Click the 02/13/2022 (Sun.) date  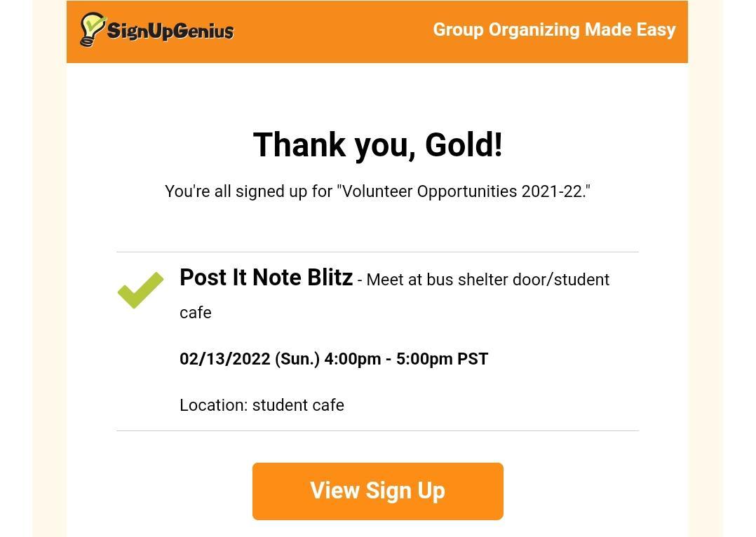click(x=249, y=359)
